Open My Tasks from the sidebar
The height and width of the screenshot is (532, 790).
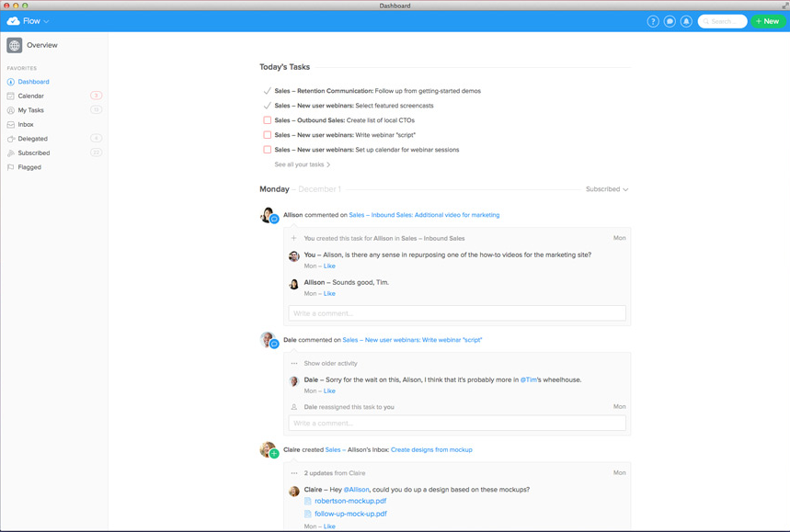click(32, 109)
